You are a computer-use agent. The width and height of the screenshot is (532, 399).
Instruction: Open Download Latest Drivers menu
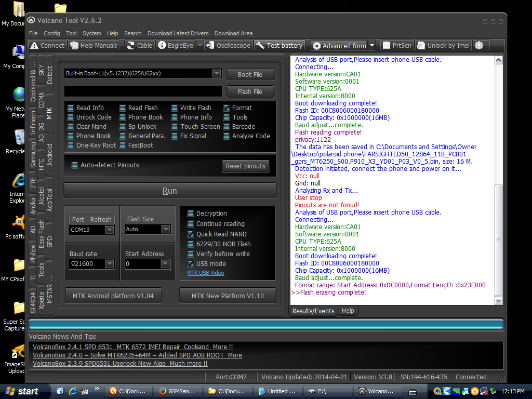(178, 33)
